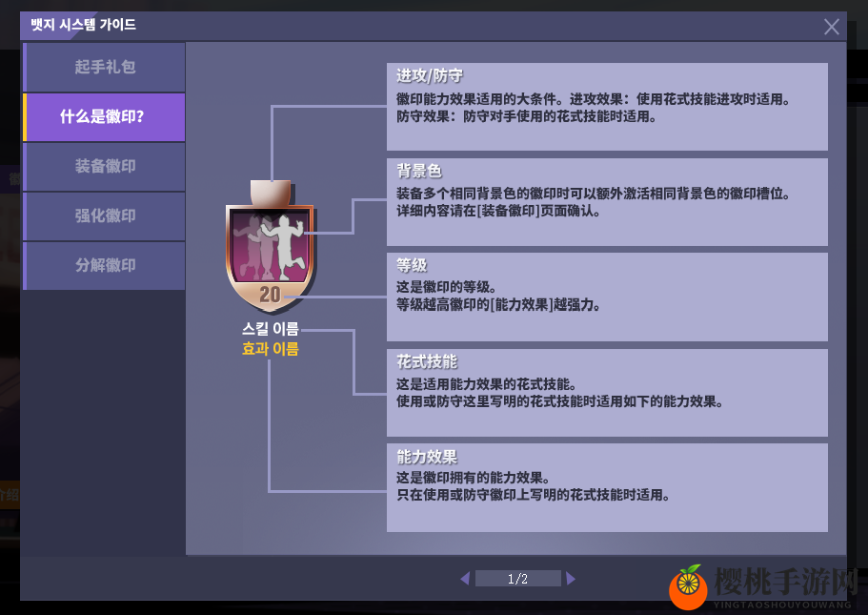Screen dimensions: 868x615
Task: Click text 等级越高徽印的[能力效果]越强力。
Action: (498, 304)
